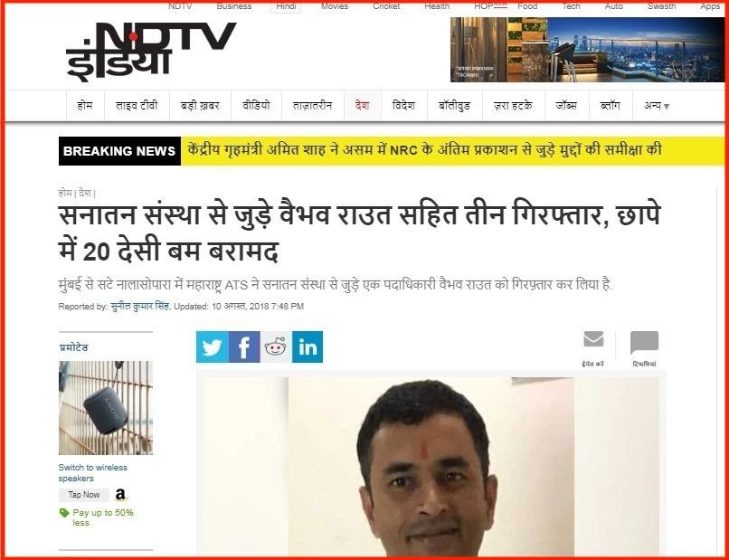Open the Cricket link in top bar
This screenshot has height=560, width=729.
coord(386,6)
